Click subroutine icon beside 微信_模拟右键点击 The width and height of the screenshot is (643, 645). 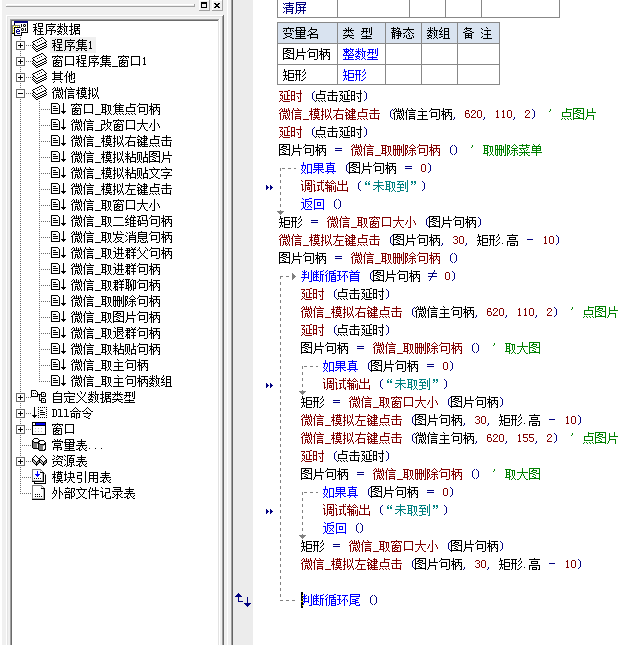[58, 141]
